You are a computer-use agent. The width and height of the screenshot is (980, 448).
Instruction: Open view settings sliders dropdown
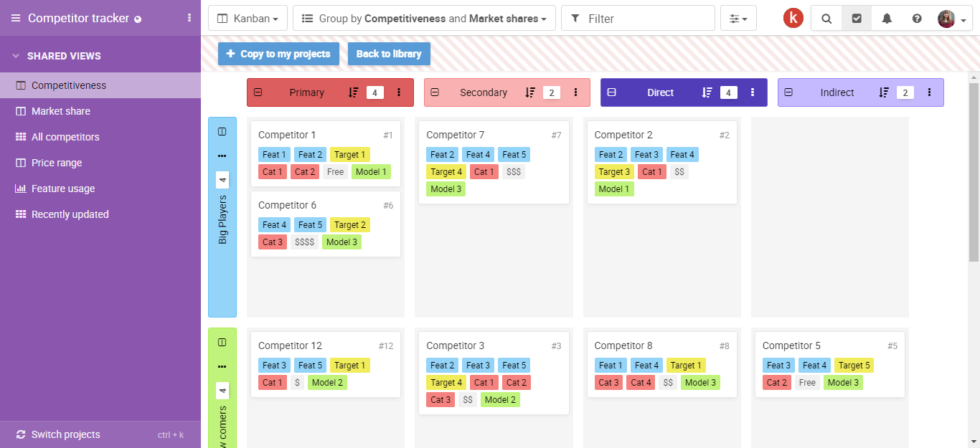pyautogui.click(x=738, y=19)
